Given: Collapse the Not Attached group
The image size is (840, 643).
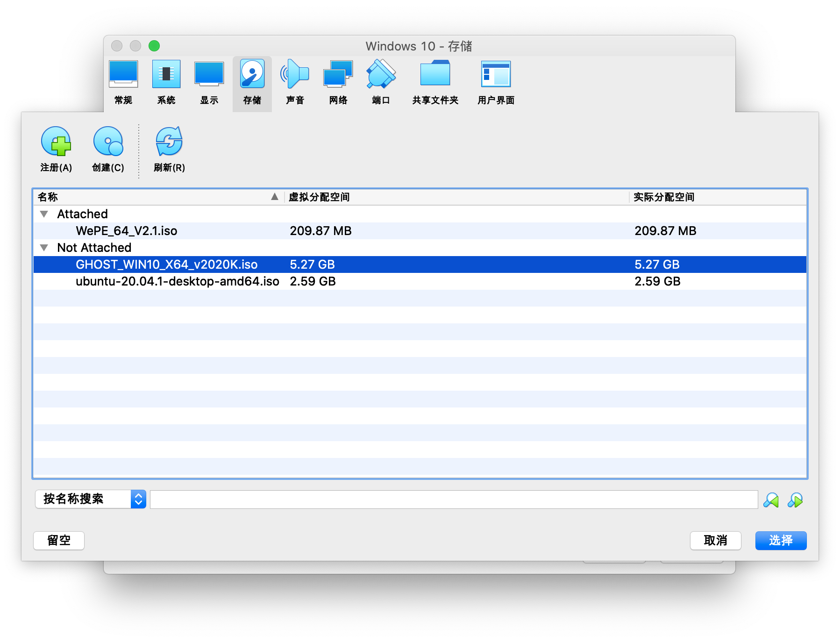Looking at the screenshot, I should pyautogui.click(x=44, y=248).
